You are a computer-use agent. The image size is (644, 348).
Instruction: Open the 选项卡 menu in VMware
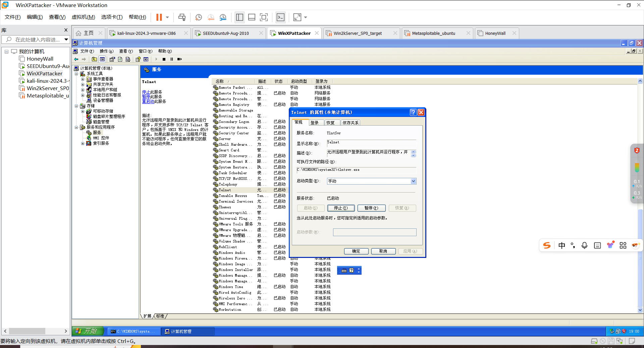tap(112, 17)
